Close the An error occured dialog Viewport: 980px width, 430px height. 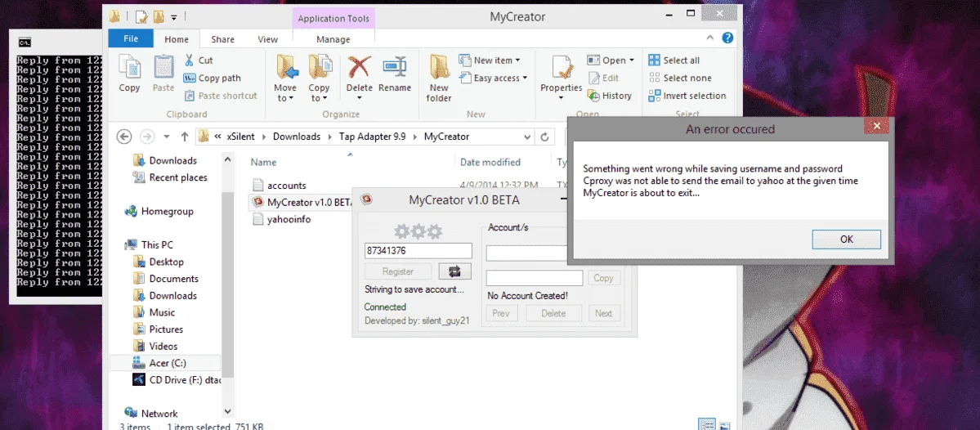pos(877,126)
